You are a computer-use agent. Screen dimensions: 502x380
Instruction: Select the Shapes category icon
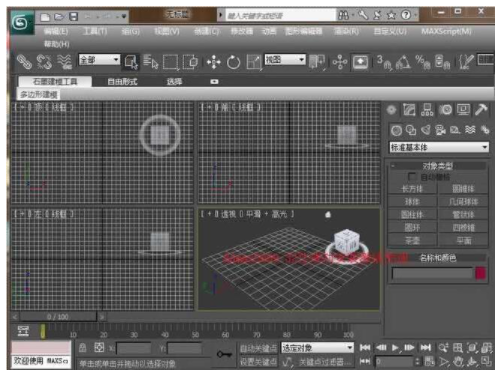411,130
